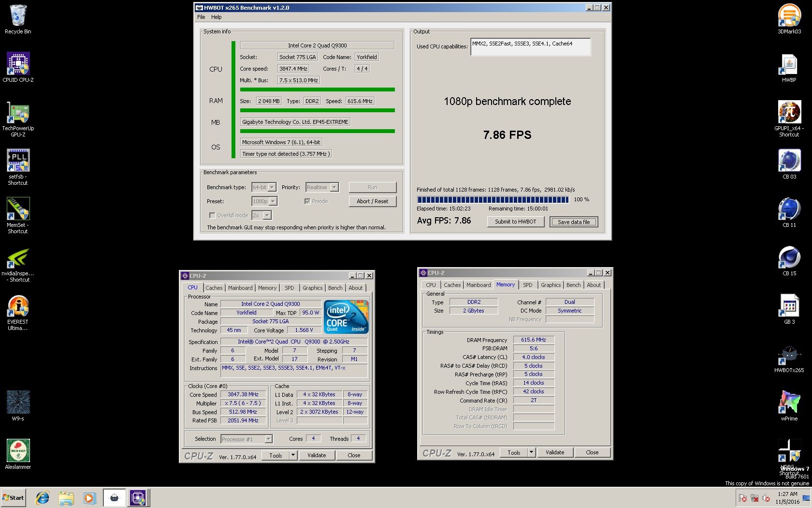This screenshot has height=508, width=812.
Task: Select the Memory tab in right CPU-Z
Action: [506, 284]
